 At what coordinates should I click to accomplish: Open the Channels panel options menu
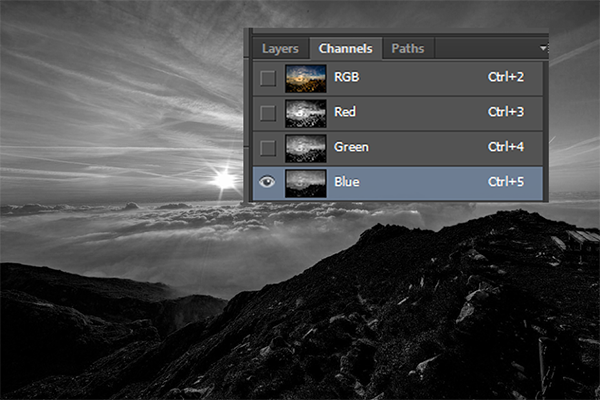[x=543, y=47]
